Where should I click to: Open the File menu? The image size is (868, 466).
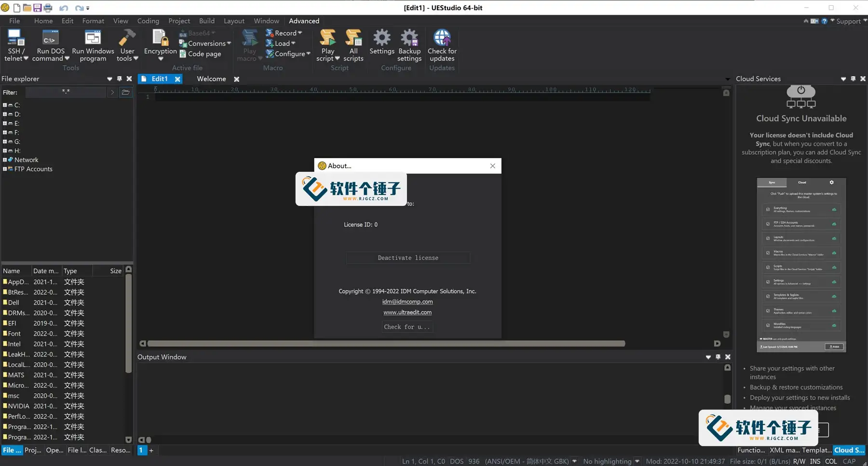pos(14,21)
